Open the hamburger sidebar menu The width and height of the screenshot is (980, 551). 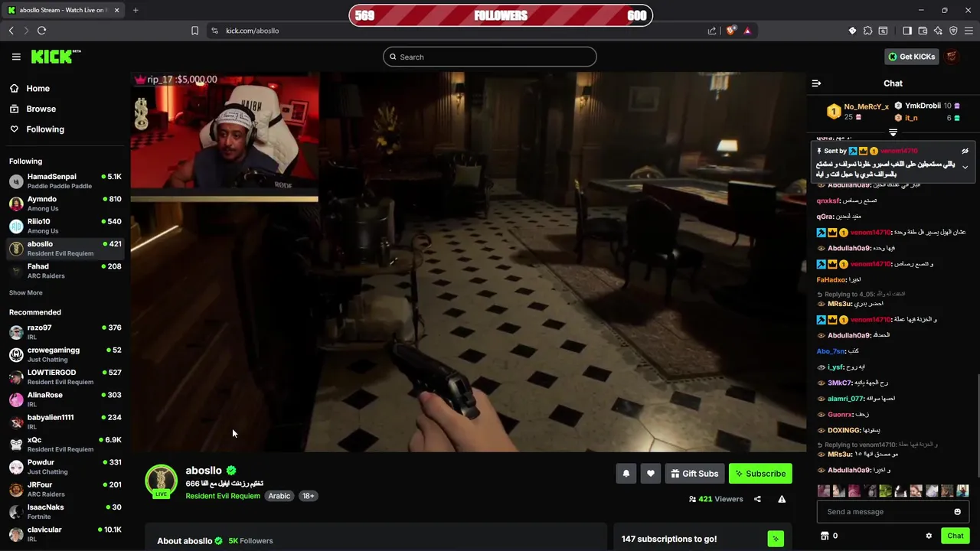[16, 57]
